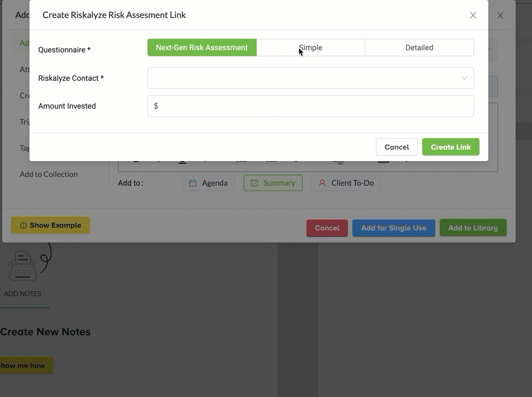Screen dimensions: 532x397
Task: Open the Riskalyze Contact dropdown
Action: point(310,78)
